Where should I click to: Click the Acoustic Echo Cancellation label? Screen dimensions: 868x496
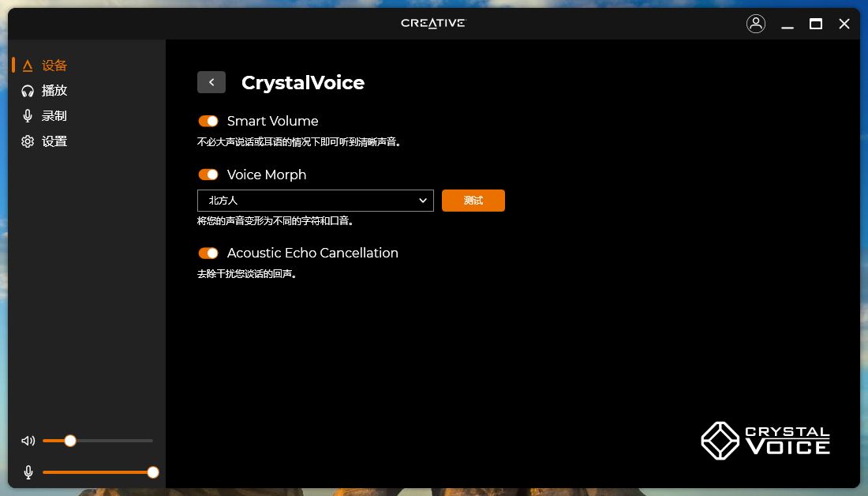coord(312,253)
